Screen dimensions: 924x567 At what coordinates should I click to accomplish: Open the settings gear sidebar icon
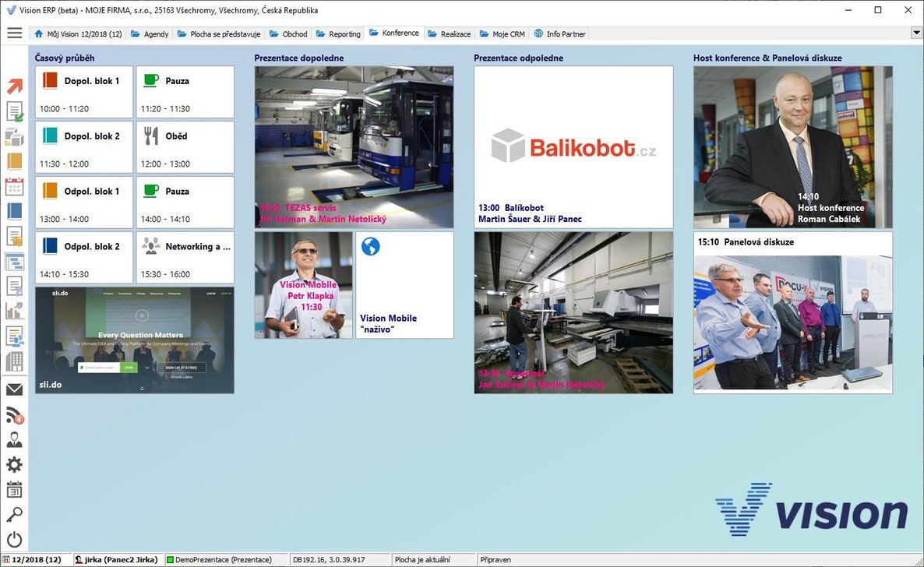14,464
